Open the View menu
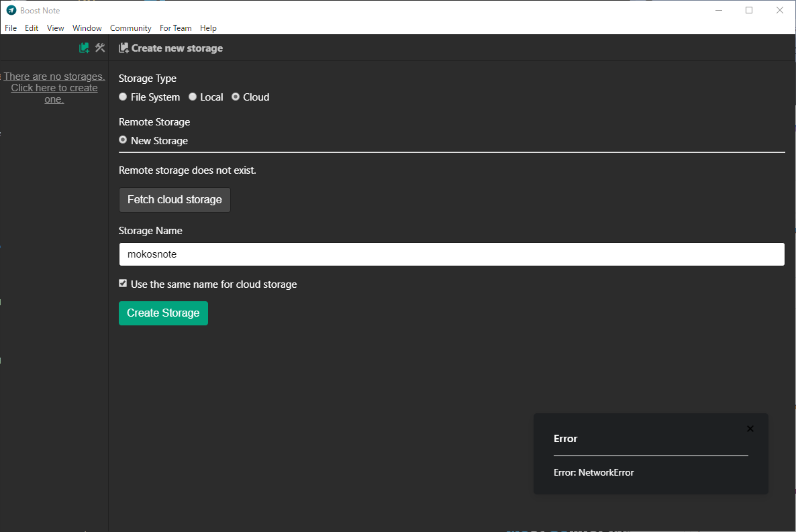Image resolution: width=796 pixels, height=532 pixels. click(x=55, y=28)
